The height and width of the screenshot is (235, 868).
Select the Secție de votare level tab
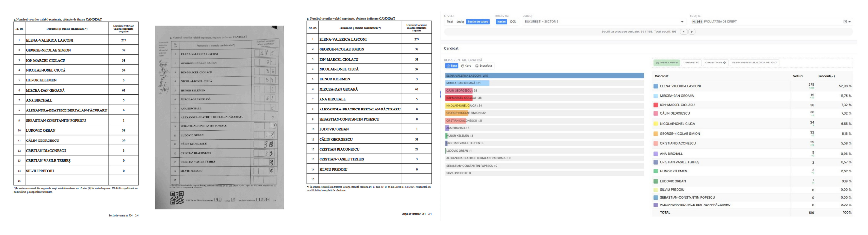(x=478, y=22)
